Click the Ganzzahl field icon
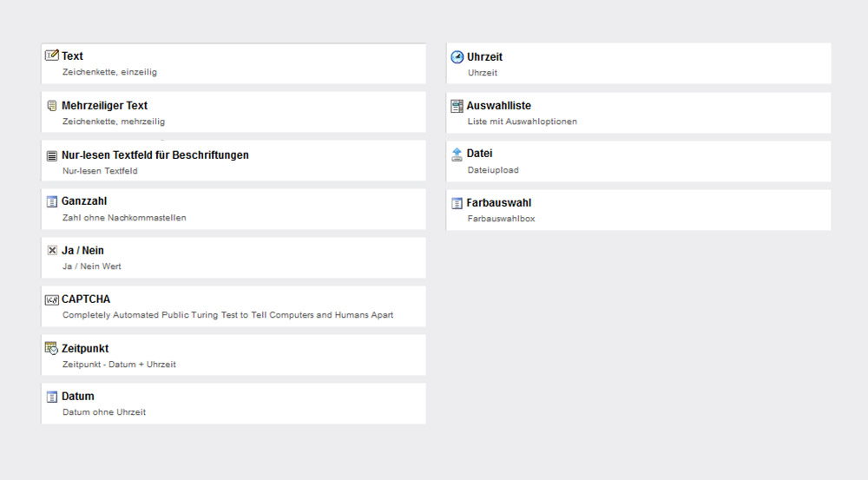 click(51, 201)
